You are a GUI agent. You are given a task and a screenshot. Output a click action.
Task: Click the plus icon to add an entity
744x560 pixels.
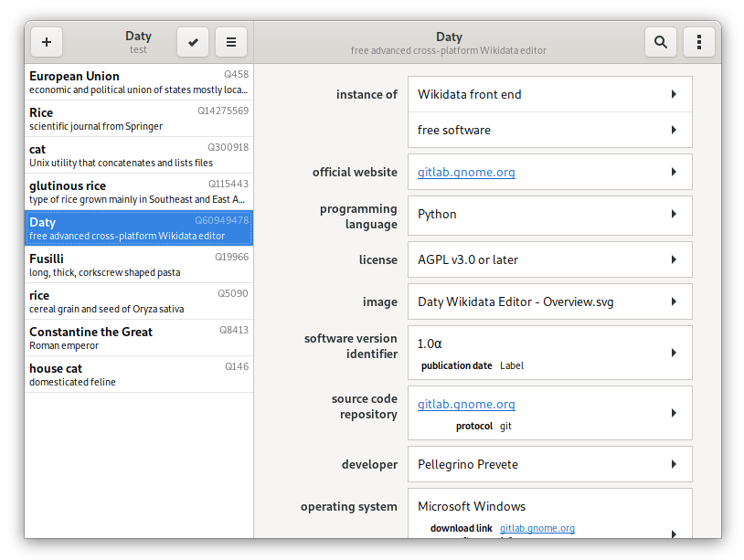[47, 42]
